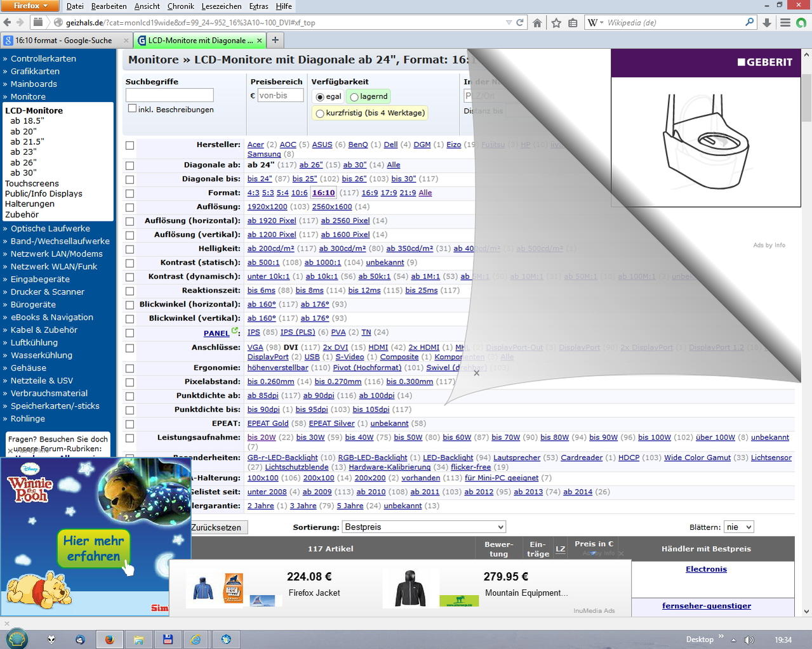
Task: Click the search magnifier icon
Action: pos(750,22)
